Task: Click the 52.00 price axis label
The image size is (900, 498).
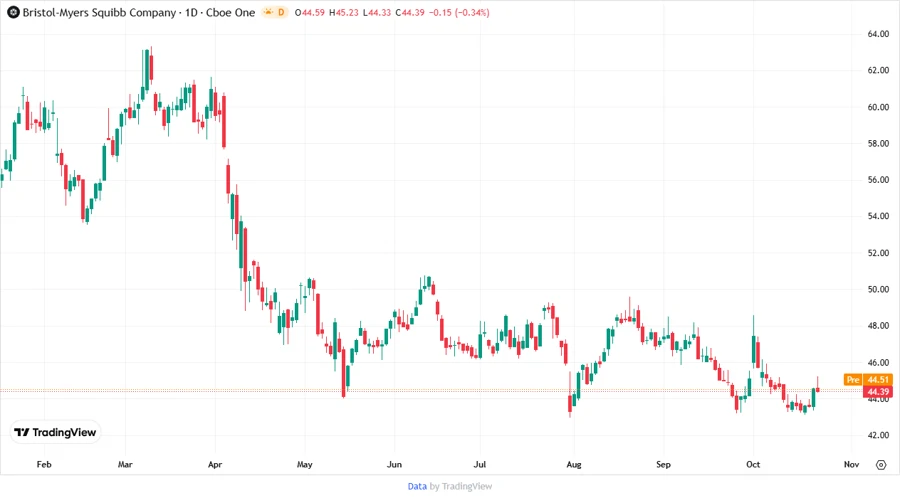Action: click(878, 253)
